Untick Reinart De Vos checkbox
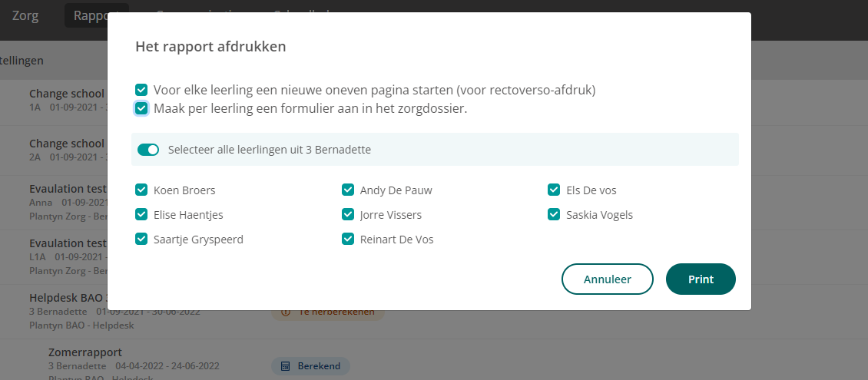Screen dimensions: 868x380 coord(348,239)
